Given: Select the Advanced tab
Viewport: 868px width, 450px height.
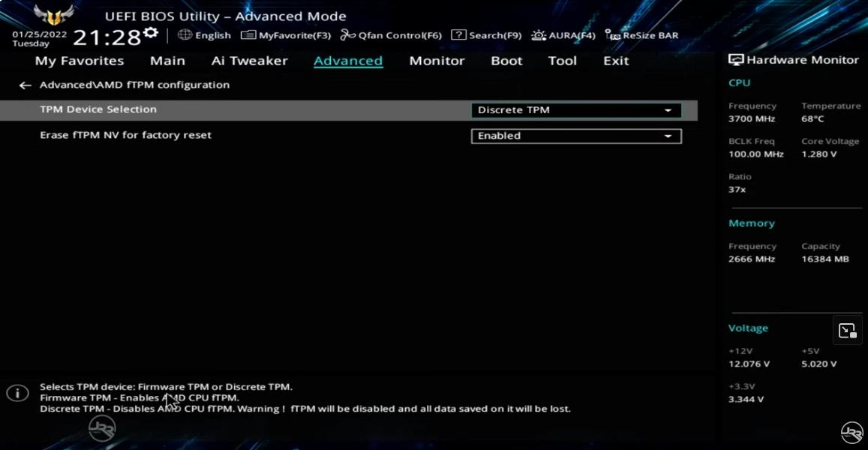Looking at the screenshot, I should (348, 61).
